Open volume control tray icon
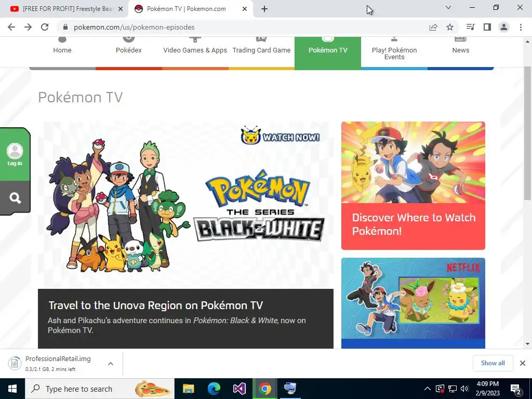The height and width of the screenshot is (399, 532). (465, 389)
